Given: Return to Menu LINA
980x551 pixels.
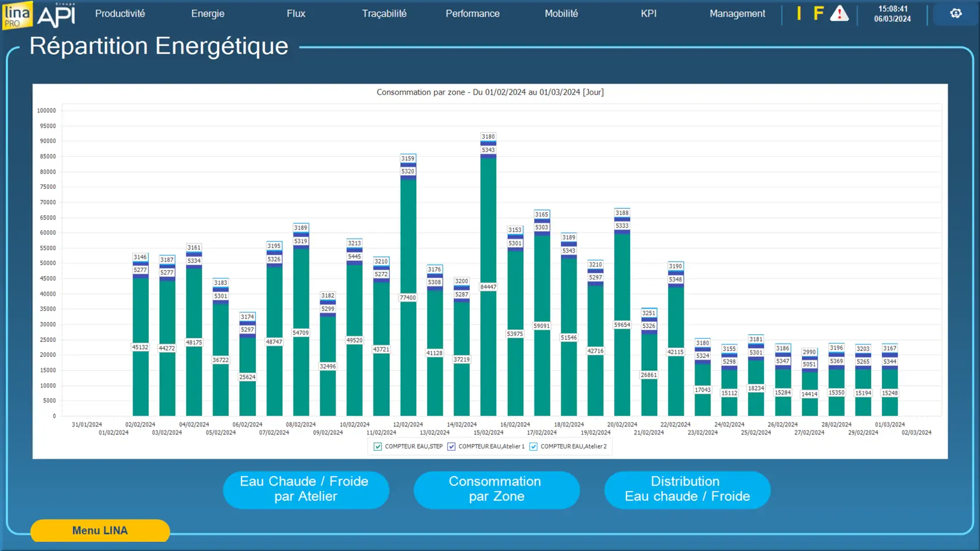Looking at the screenshot, I should 100,530.
